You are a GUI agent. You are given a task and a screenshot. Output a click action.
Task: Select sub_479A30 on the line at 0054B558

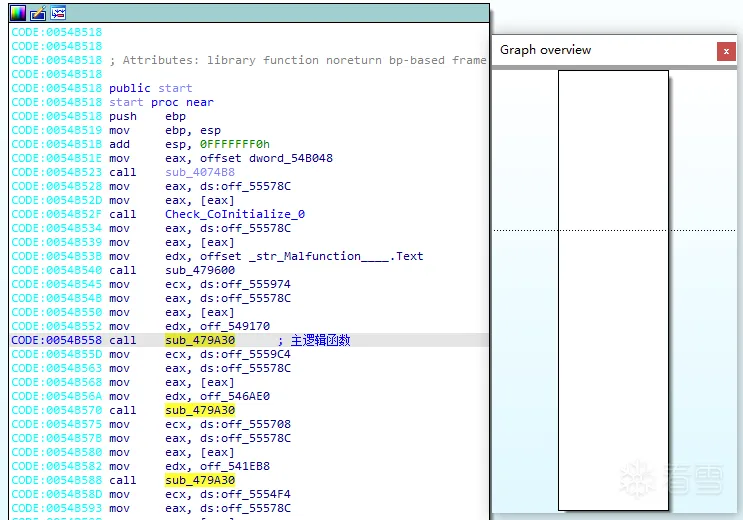coord(200,340)
